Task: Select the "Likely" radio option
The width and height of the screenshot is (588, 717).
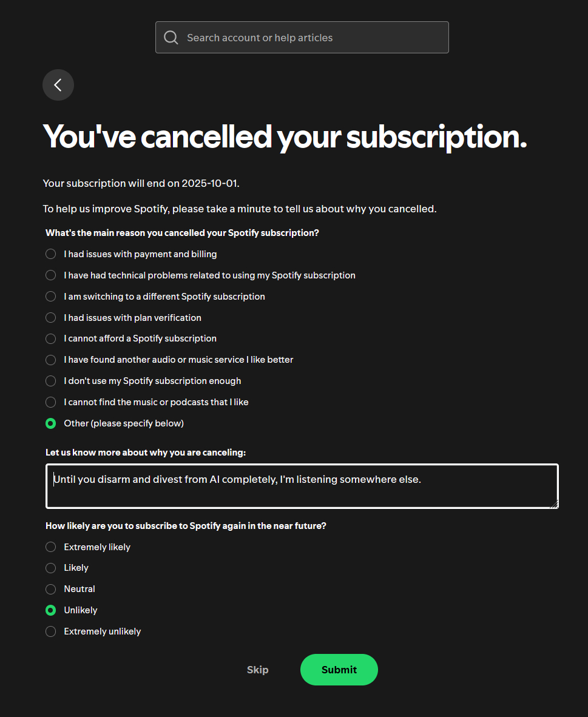Action: [51, 568]
